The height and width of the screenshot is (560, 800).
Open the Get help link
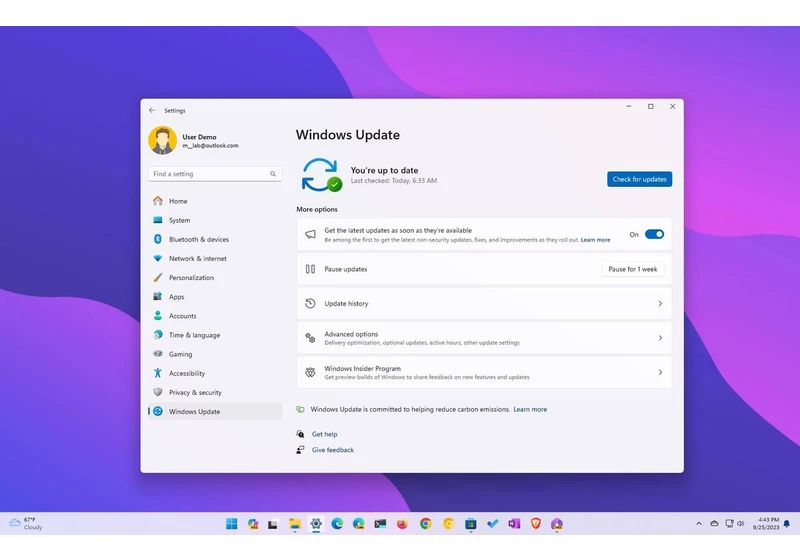point(324,434)
